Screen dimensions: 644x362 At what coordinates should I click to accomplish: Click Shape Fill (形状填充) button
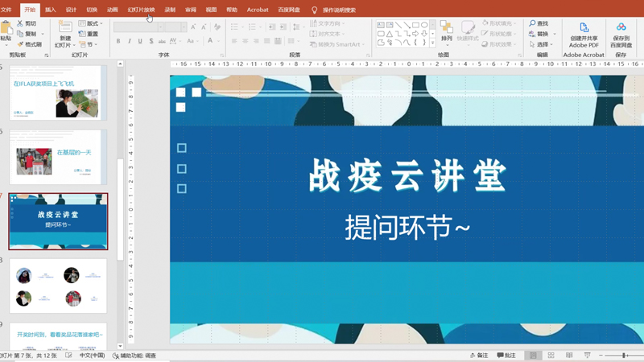tap(498, 23)
